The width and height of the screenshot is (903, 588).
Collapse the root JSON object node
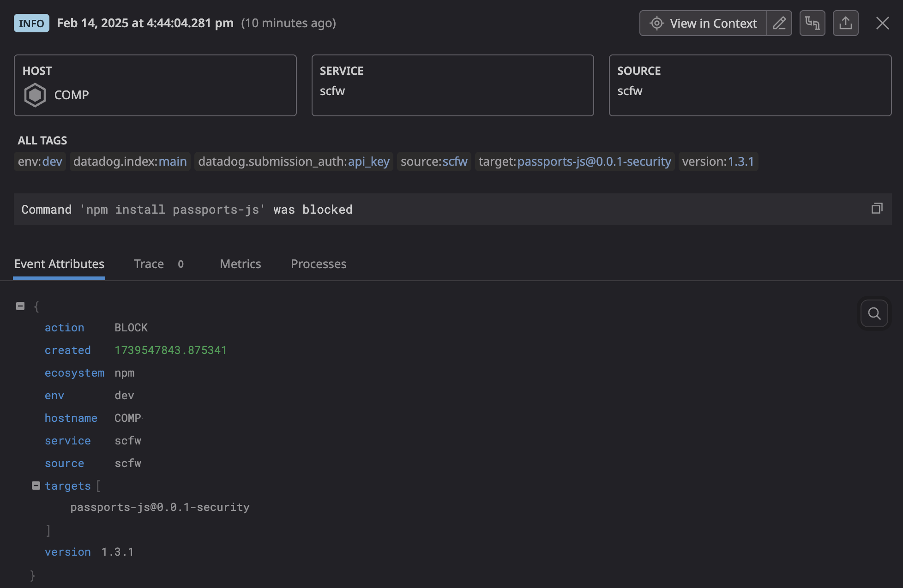coord(20,306)
